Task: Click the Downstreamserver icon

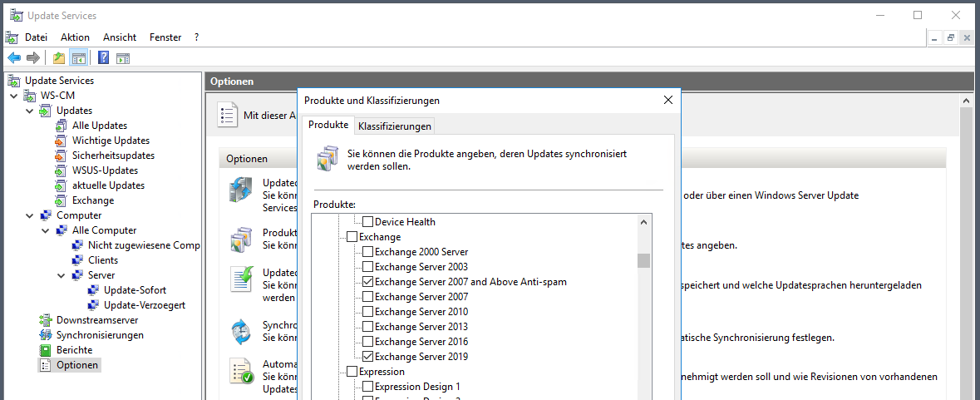Action: (45, 320)
